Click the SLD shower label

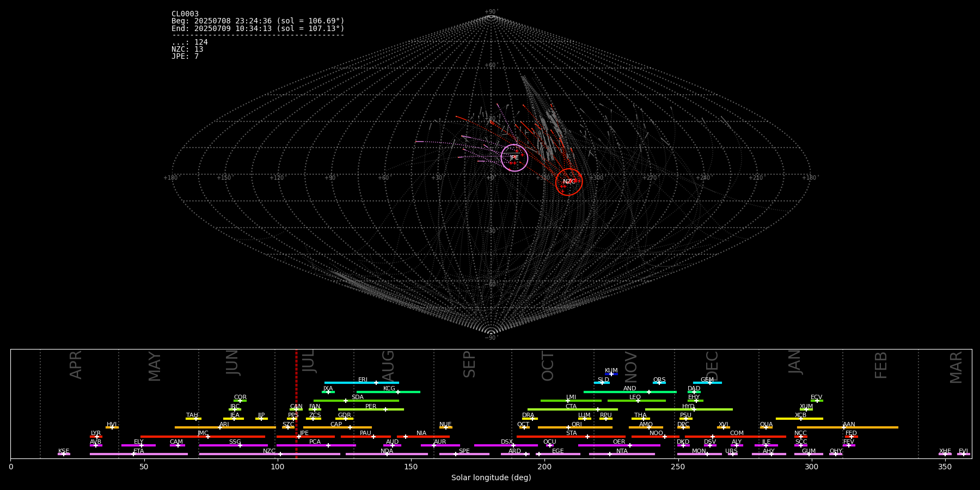(x=603, y=380)
